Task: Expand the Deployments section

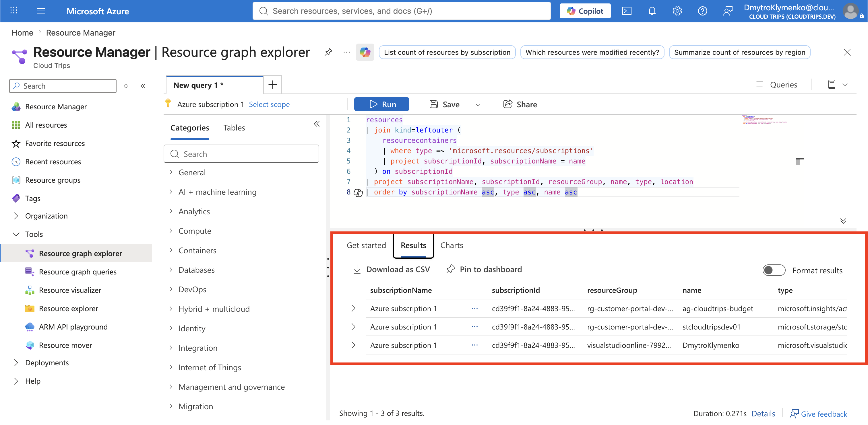Action: point(16,363)
